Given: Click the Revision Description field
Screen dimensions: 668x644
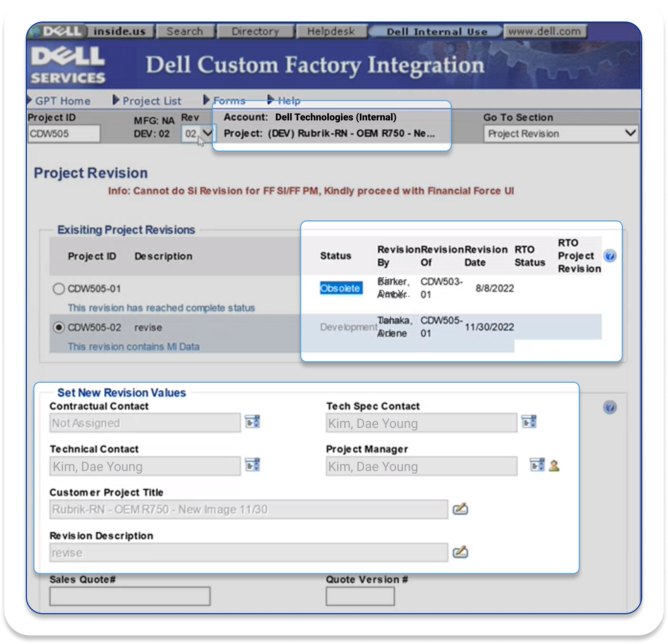Looking at the screenshot, I should pyautogui.click(x=249, y=552).
